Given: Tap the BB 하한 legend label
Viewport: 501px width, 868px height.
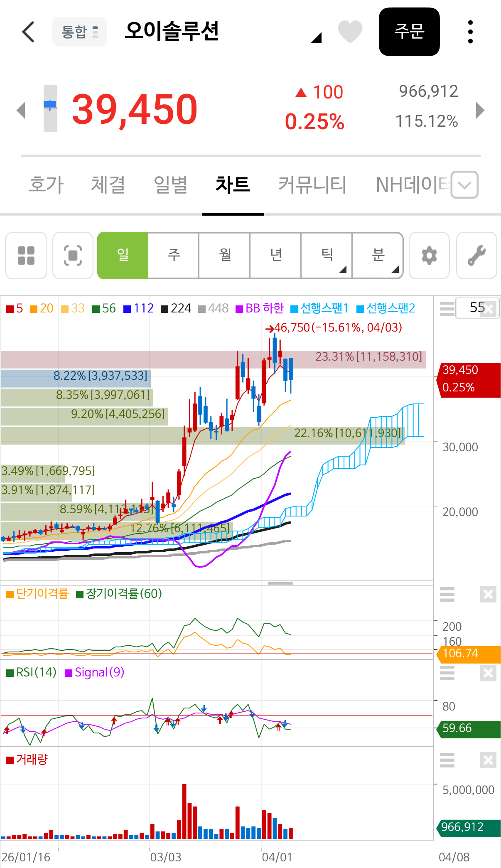Looking at the screenshot, I should (265, 308).
